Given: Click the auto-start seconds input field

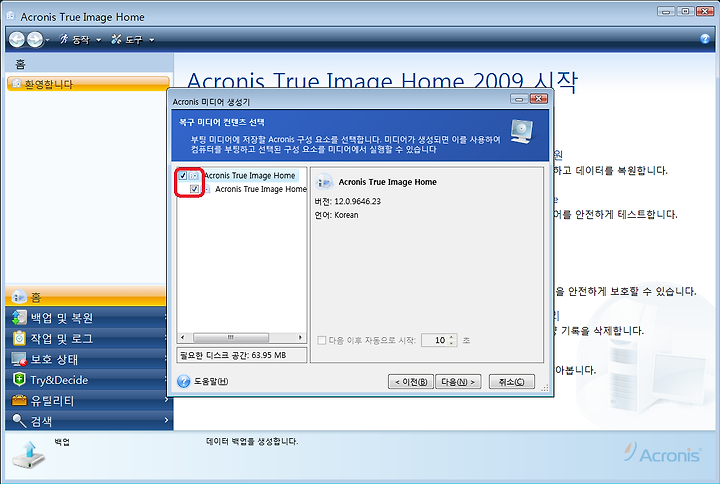Looking at the screenshot, I should tap(434, 340).
